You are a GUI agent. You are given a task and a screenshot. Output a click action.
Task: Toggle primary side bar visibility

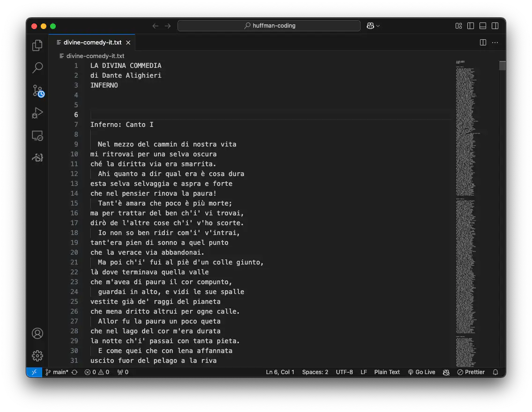(471, 26)
